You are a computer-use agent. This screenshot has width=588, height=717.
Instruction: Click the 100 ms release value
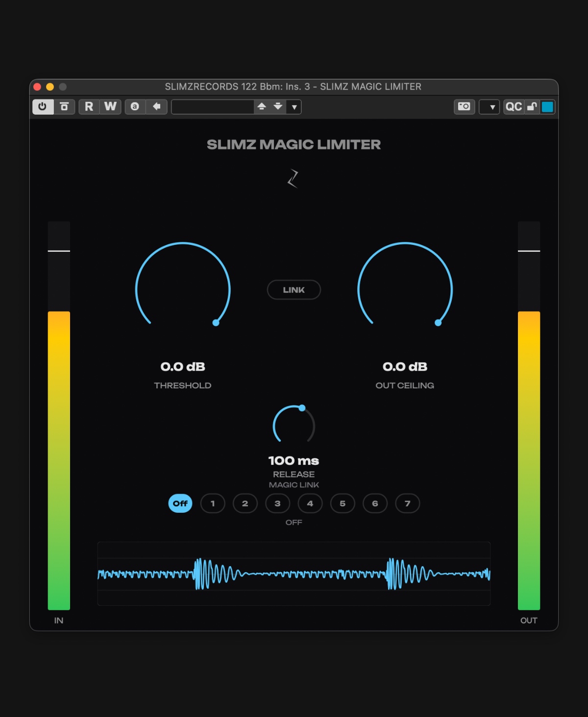tap(294, 461)
